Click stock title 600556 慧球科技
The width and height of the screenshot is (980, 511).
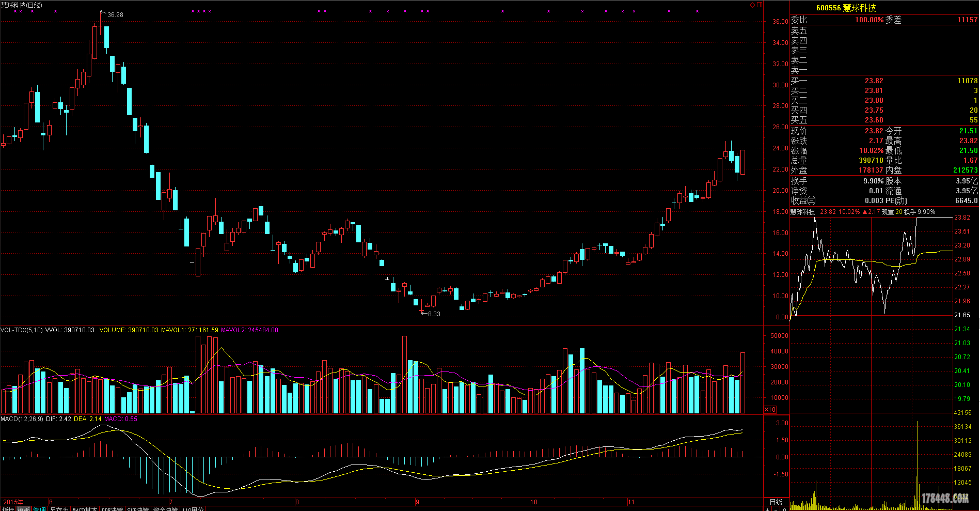846,8
